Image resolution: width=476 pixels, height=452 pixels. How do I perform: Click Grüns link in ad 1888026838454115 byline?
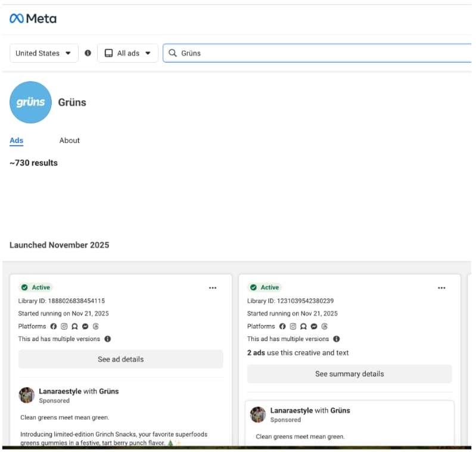click(x=108, y=391)
